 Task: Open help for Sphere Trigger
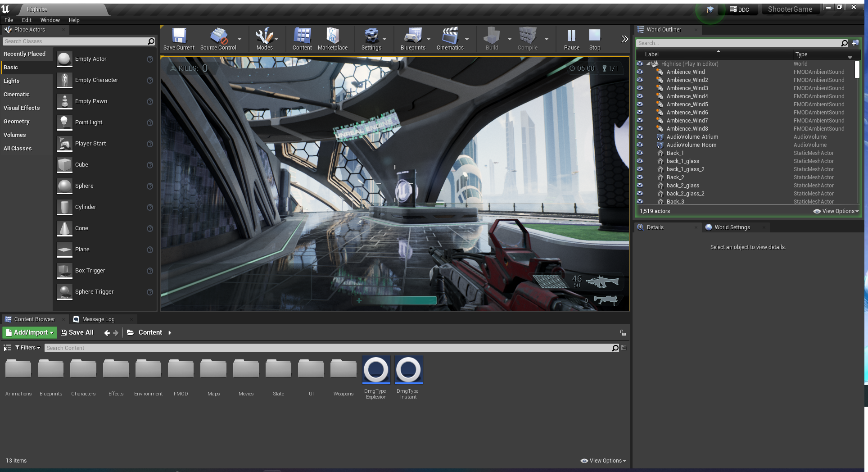coord(150,292)
